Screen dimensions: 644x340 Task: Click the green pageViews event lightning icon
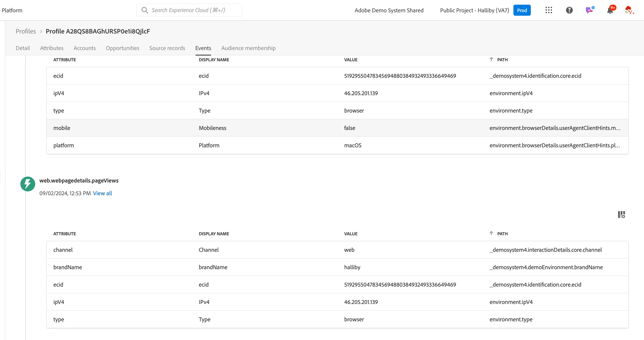(x=28, y=184)
